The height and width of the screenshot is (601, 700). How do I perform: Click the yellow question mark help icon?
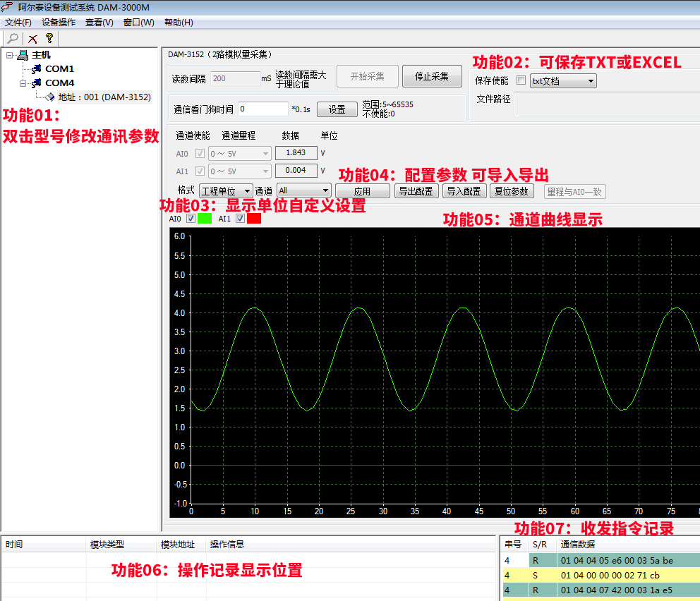(x=49, y=39)
